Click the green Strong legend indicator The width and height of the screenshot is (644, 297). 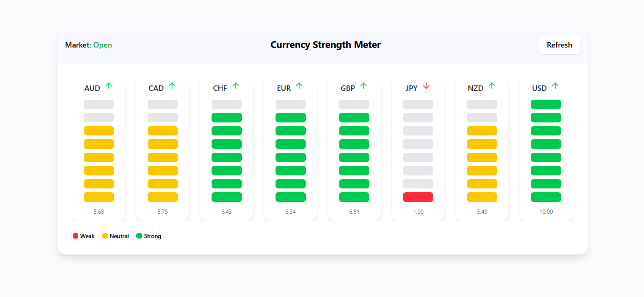tap(139, 236)
